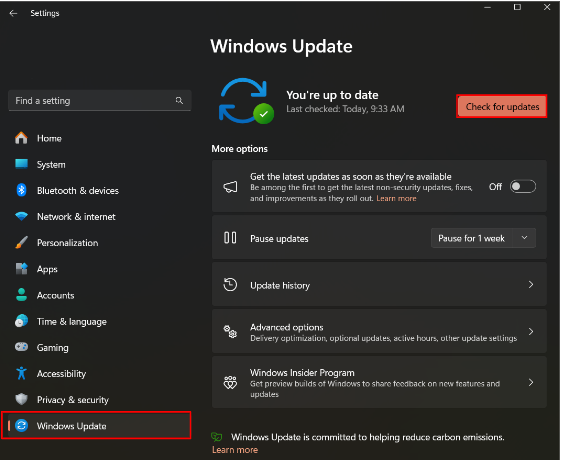
Task: Click the Windows Insider Program hearts icon
Action: pyautogui.click(x=230, y=382)
